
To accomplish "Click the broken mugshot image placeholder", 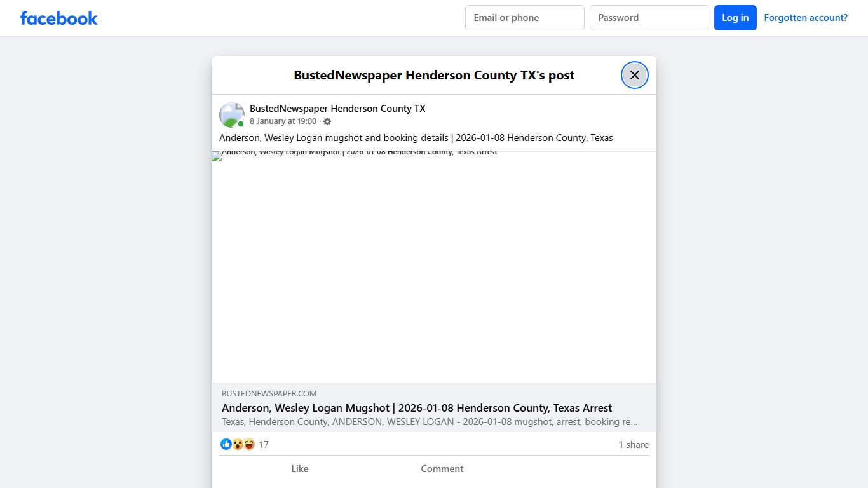I will click(x=434, y=267).
